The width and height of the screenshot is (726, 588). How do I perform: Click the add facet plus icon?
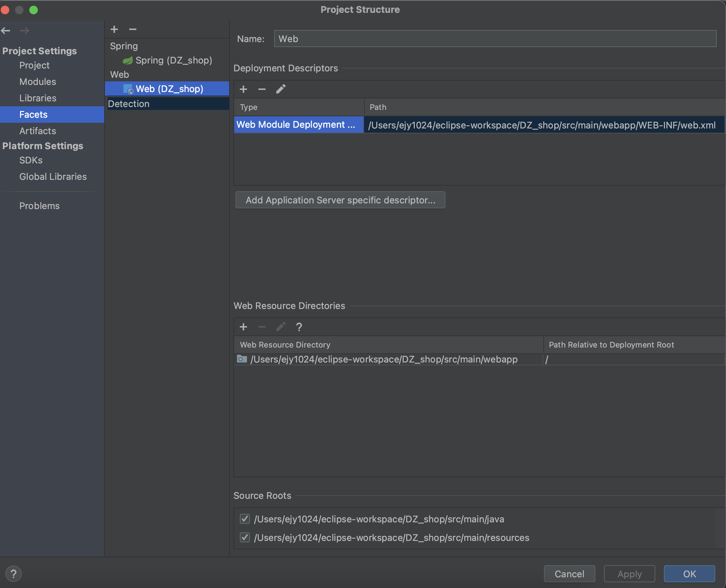coord(114,29)
